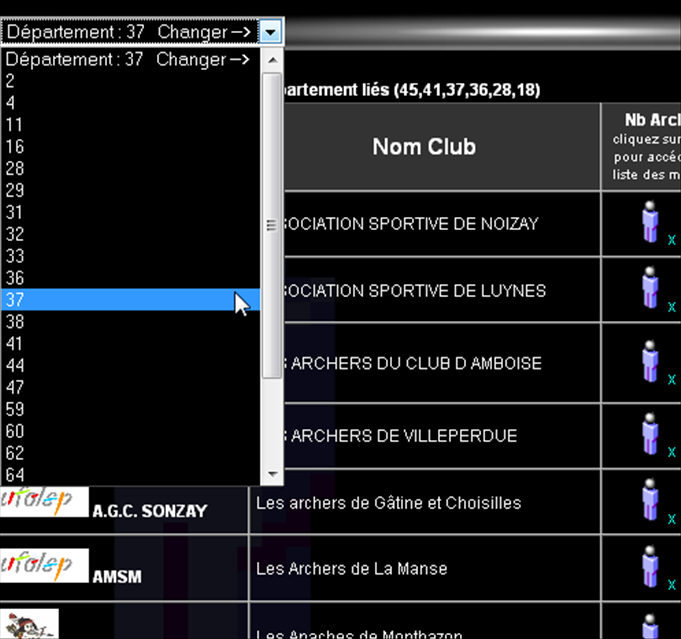The height and width of the screenshot is (639, 681).
Task: Click "Les Archers de La Manse" name
Action: 351,569
